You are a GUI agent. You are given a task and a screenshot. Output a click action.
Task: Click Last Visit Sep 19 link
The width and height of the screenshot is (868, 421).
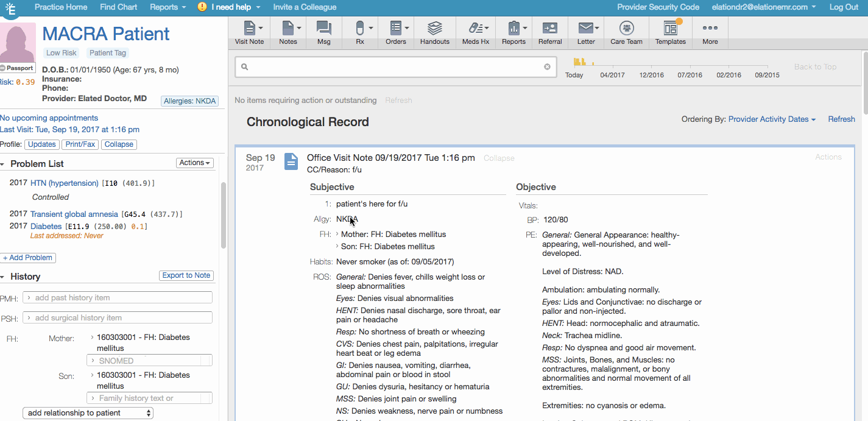[x=70, y=129]
